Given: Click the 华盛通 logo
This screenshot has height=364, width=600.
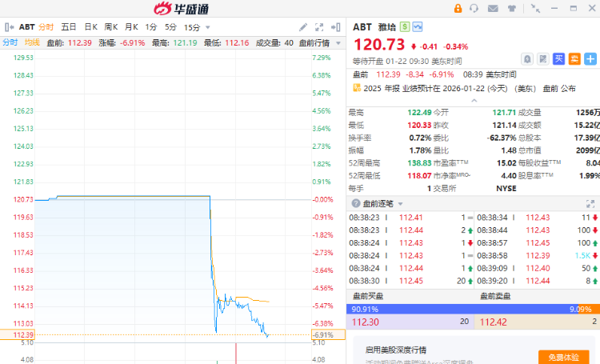Looking at the screenshot, I should tap(182, 9).
